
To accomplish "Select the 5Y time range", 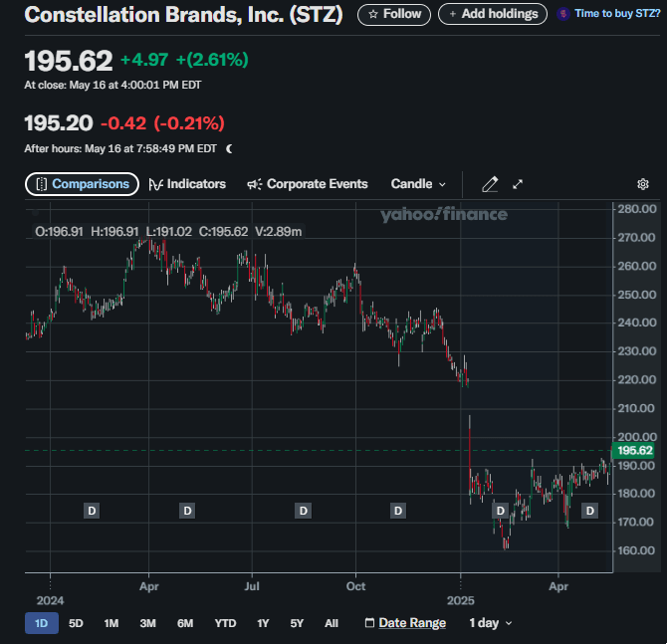I will click(x=297, y=623).
